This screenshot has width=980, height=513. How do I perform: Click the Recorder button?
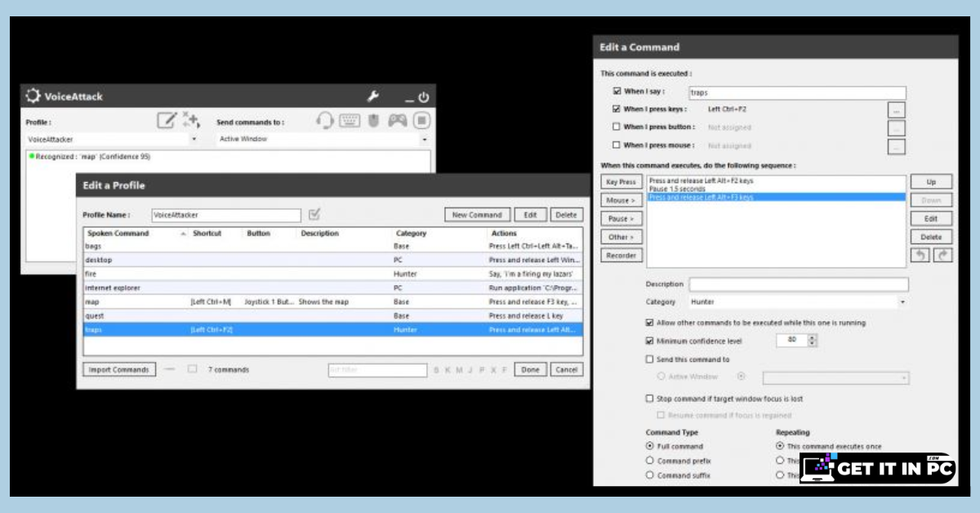tap(621, 256)
